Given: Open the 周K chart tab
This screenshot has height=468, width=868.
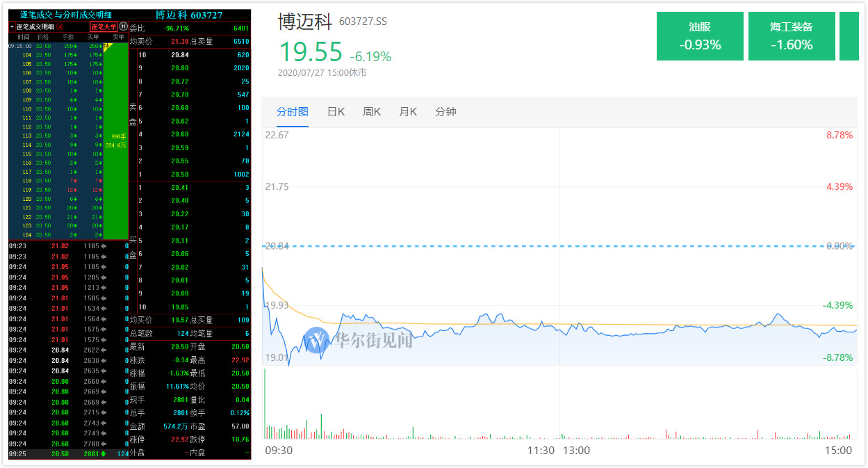Looking at the screenshot, I should click(x=372, y=111).
